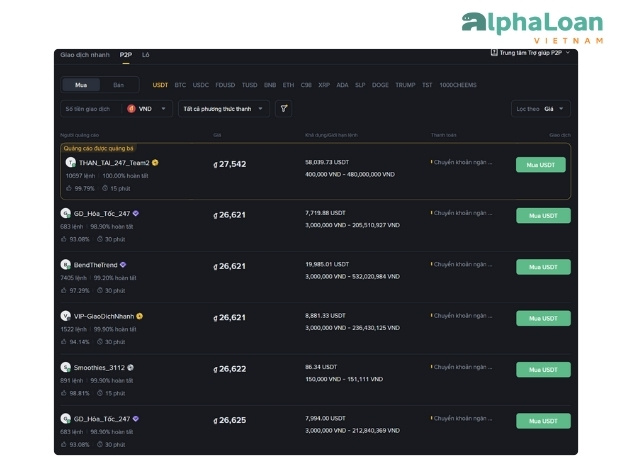Click the VND currency flag icon
This screenshot has height=465, width=620.
(131, 108)
